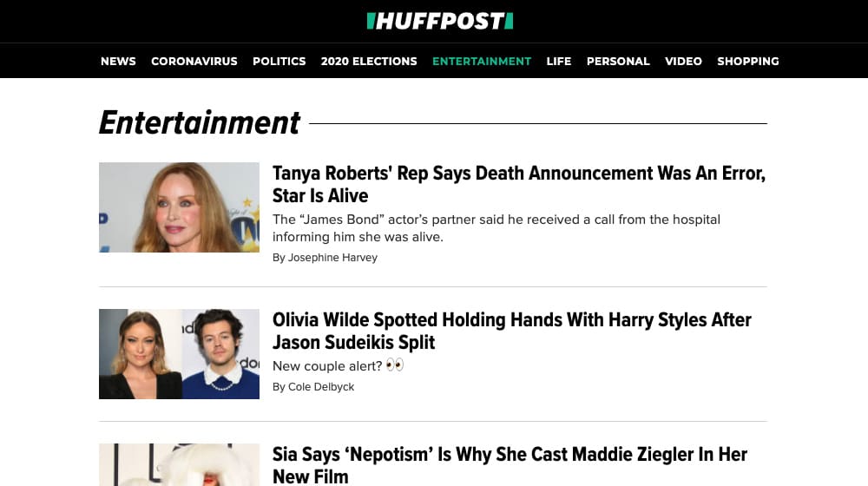868x486 pixels.
Task: Open the Sia article thumbnail image
Action: pyautogui.click(x=179, y=465)
